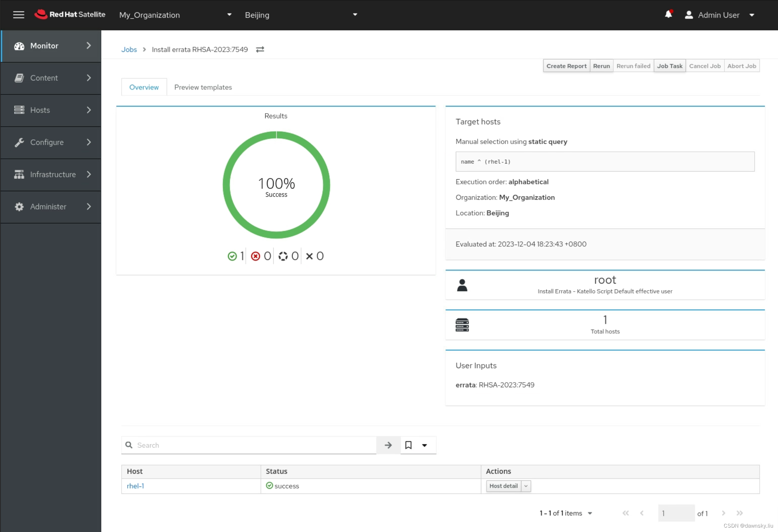Click the bell notification icon

coord(668,15)
